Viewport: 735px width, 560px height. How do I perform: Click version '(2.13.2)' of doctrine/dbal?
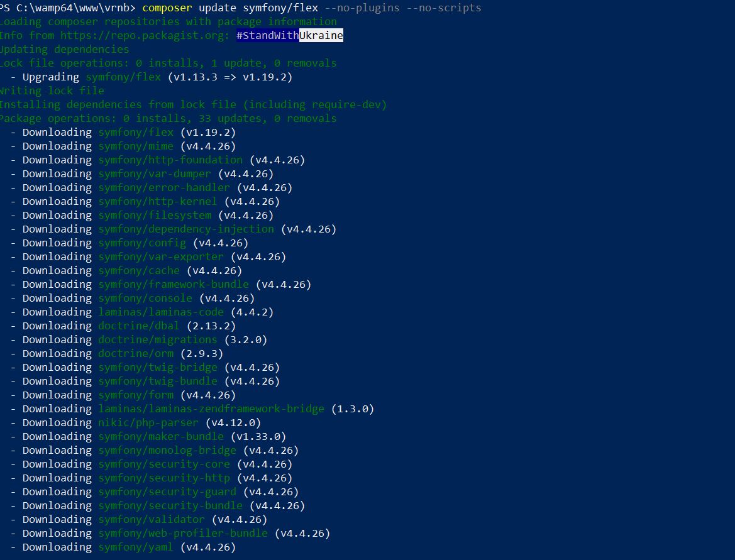(x=211, y=326)
